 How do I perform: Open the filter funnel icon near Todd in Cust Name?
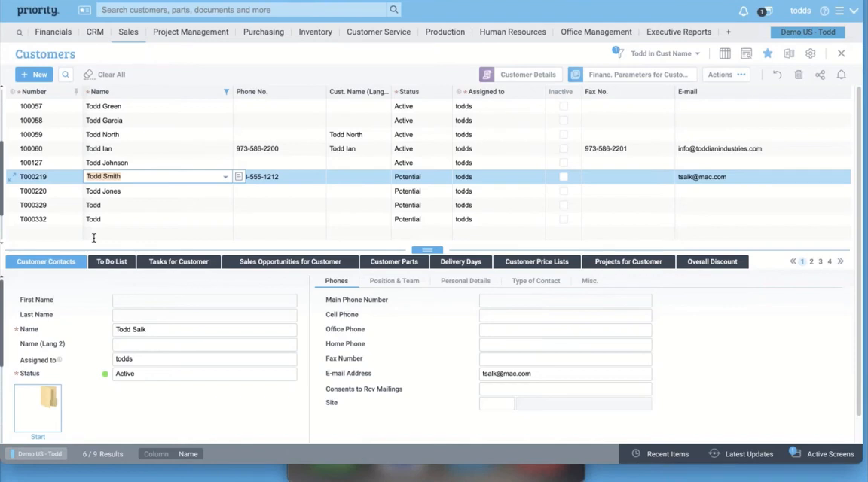[x=617, y=52]
